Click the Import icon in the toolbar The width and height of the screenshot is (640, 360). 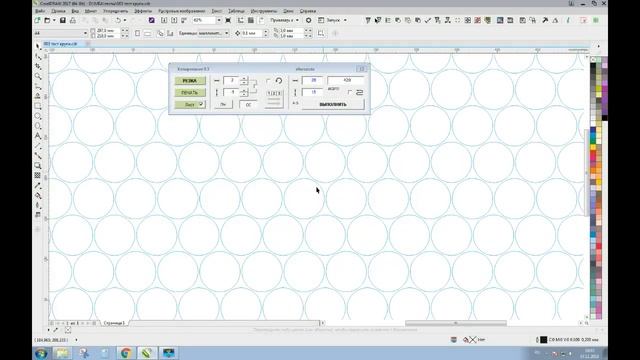tap(164, 20)
